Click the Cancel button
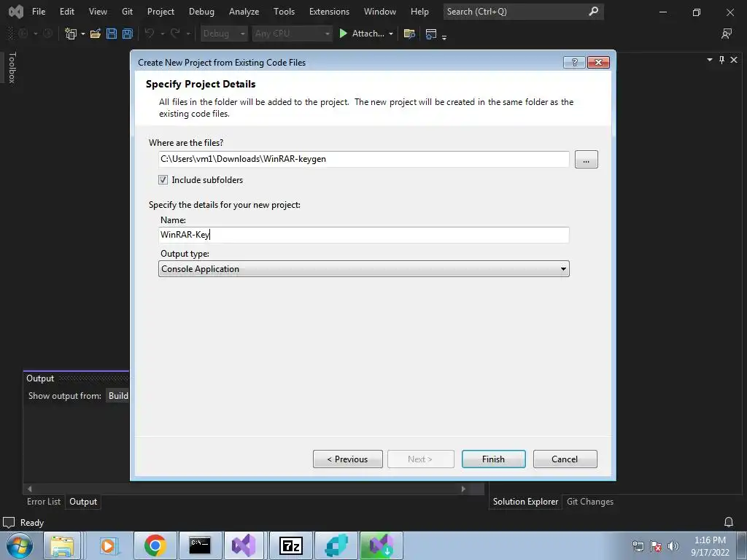 pos(565,459)
